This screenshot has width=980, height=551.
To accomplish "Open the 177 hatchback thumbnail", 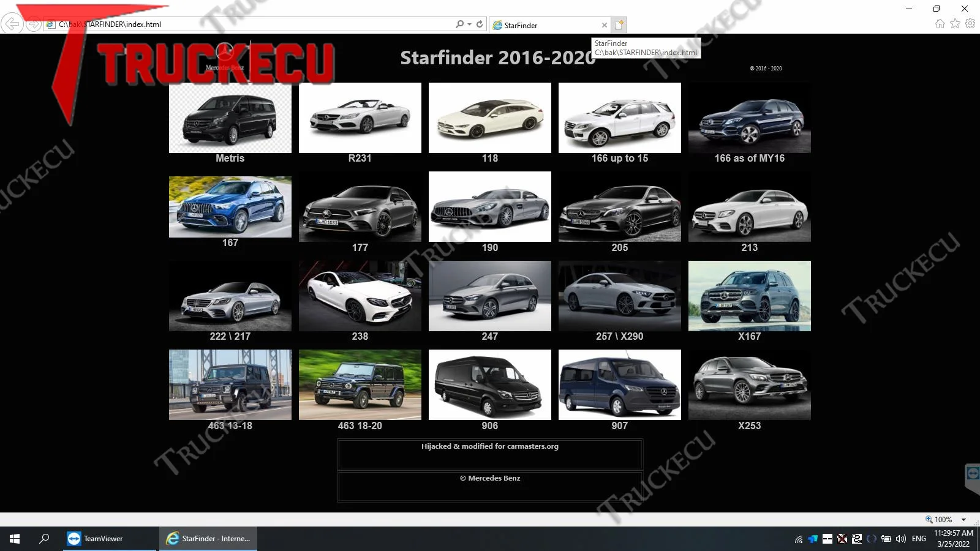I will click(360, 206).
